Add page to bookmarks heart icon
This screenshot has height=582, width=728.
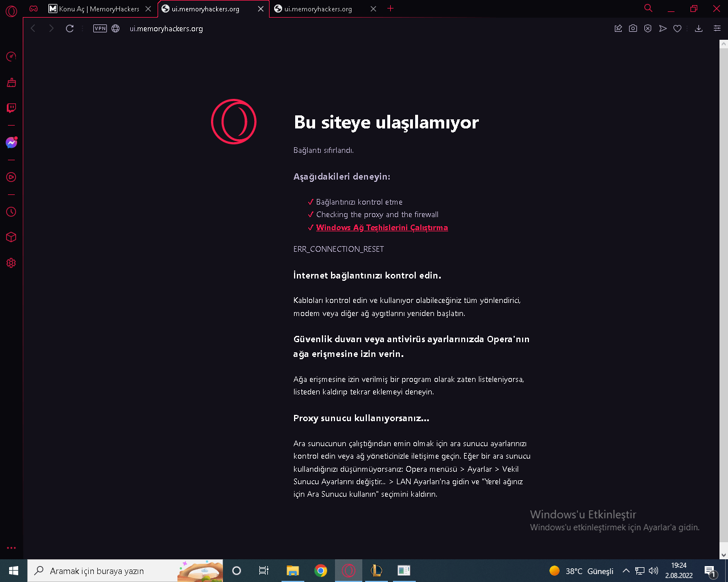tap(677, 28)
